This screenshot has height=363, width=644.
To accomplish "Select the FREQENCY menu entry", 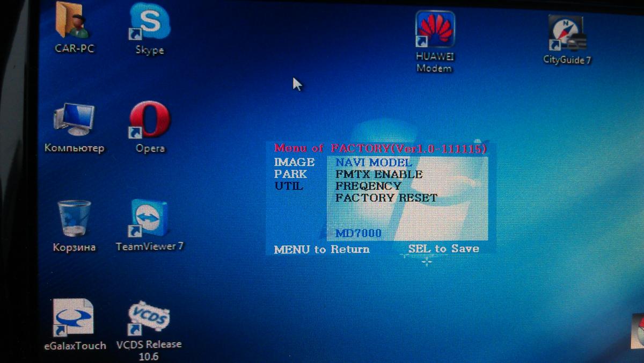I will 368,186.
